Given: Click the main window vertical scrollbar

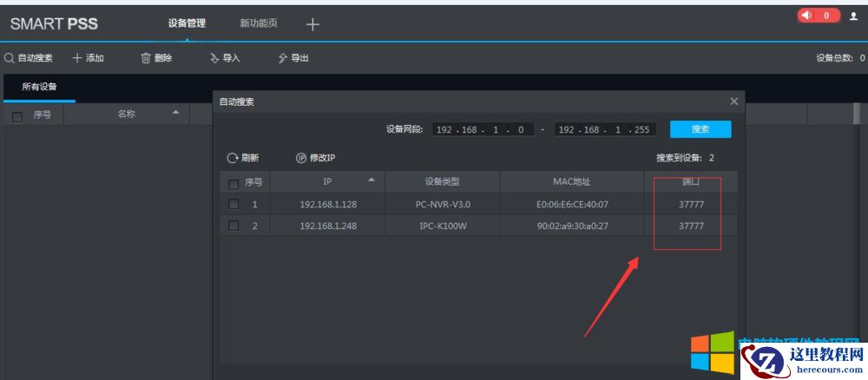Looking at the screenshot, I should coord(857,114).
